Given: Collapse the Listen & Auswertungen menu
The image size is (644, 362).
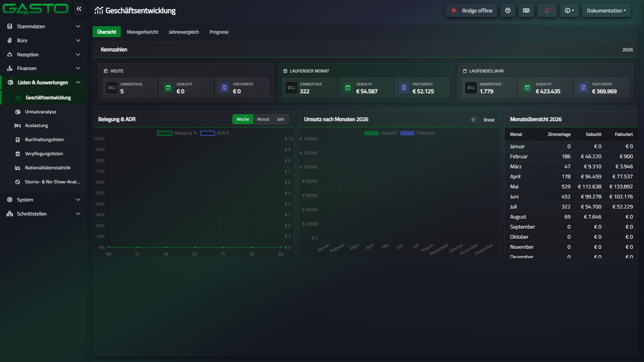Looking at the screenshot, I should 44,82.
